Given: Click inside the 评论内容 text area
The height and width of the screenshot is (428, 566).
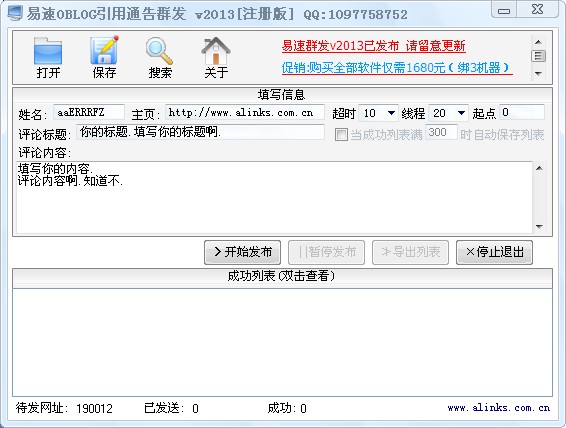Looking at the screenshot, I should [274, 197].
